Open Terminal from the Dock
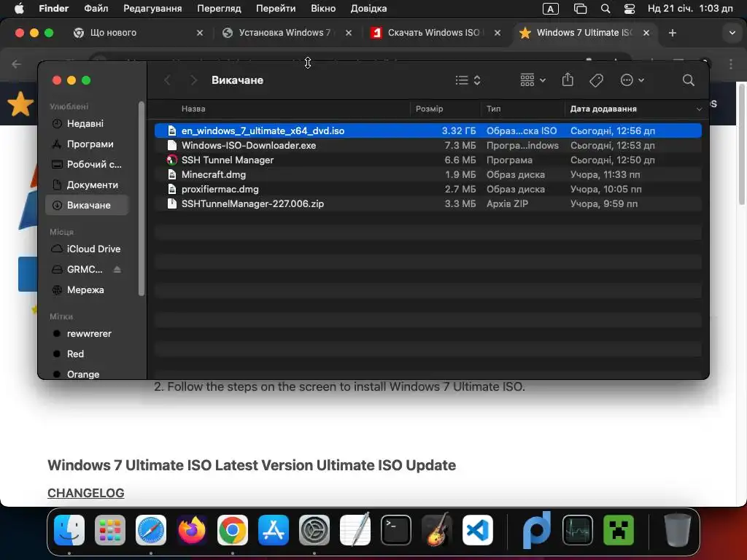This screenshot has height=560, width=747. pos(396,530)
